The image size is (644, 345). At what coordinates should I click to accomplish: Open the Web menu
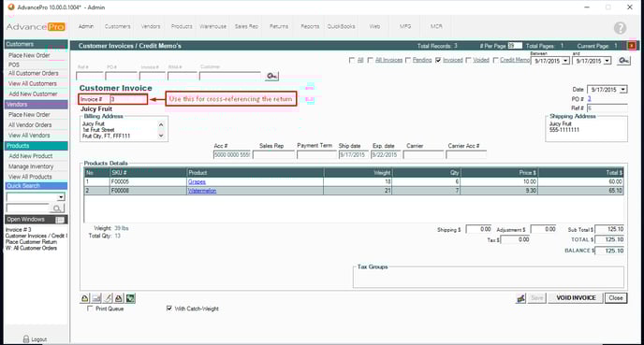[x=374, y=26]
